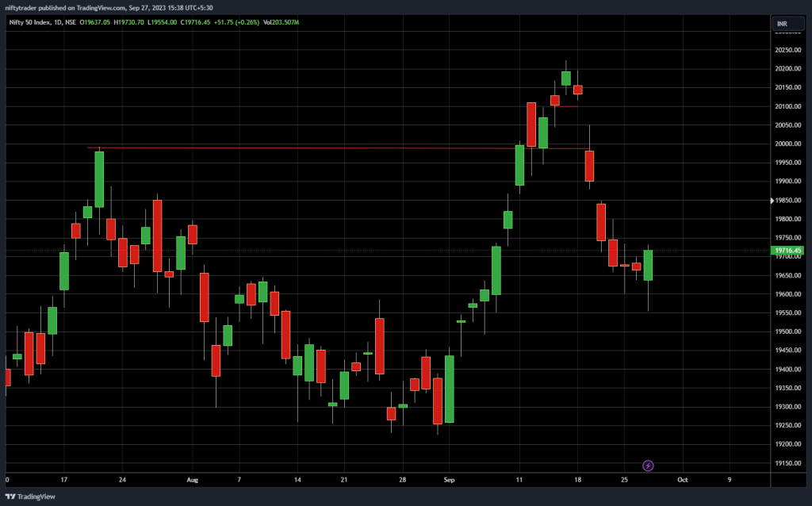
Task: Click the price label 19950.00
Action: point(787,163)
